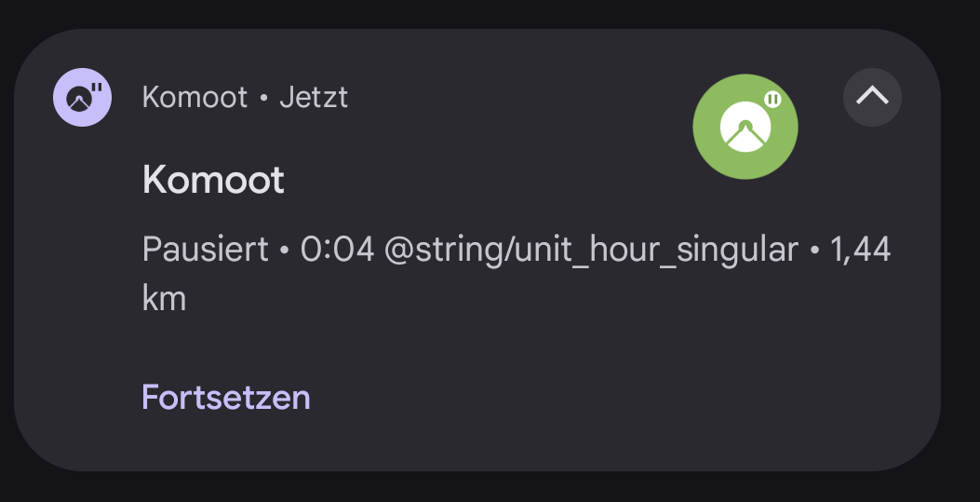Click the km unit label

(164, 298)
